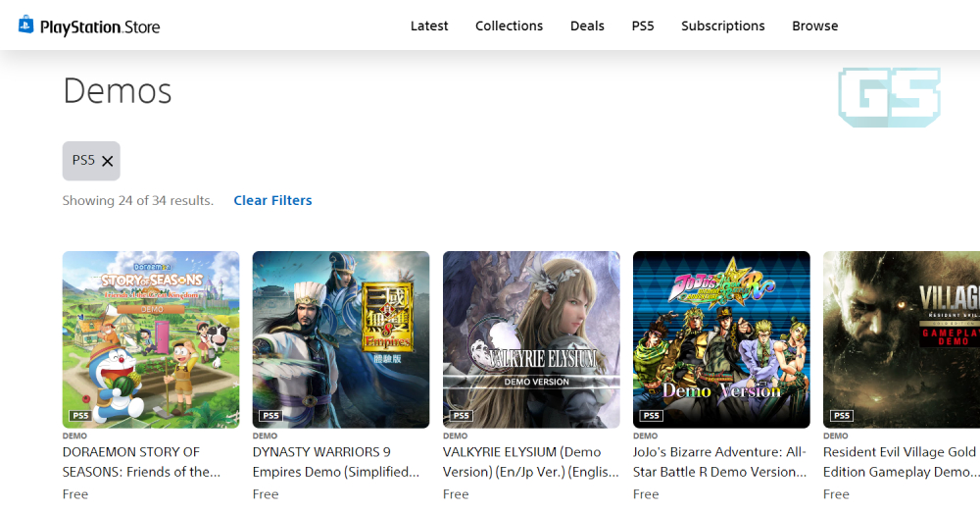Click the Resident Evil Village Gold Edition title
Screen dimensions: 980x513
pyautogui.click(x=902, y=462)
